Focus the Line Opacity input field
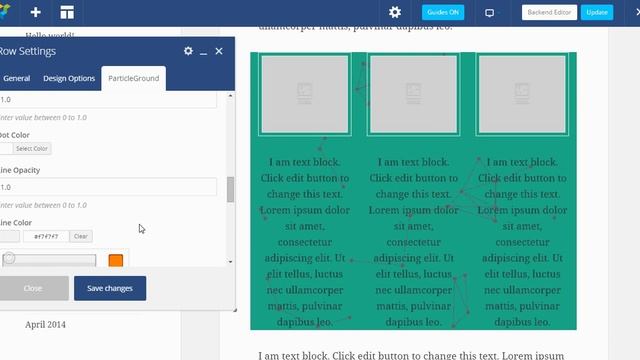 108,187
